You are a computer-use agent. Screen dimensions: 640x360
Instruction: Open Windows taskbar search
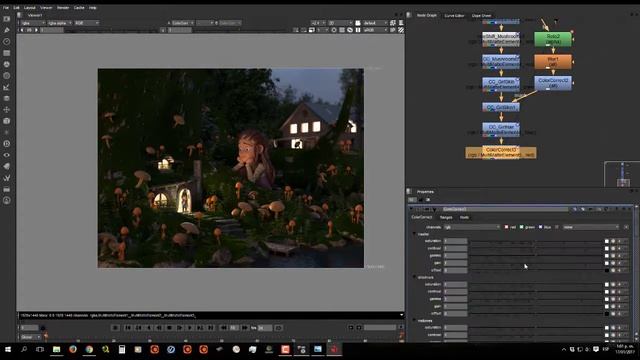[24, 349]
